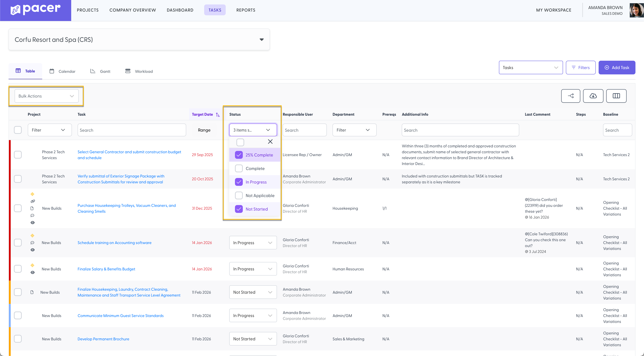Open the share icon button
This screenshot has height=356, width=644.
coord(570,96)
